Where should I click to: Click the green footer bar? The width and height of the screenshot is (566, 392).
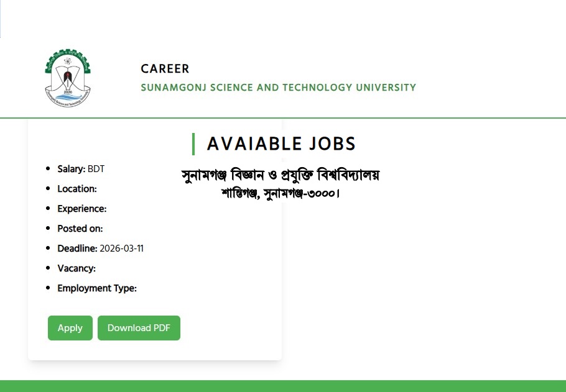click(283, 386)
